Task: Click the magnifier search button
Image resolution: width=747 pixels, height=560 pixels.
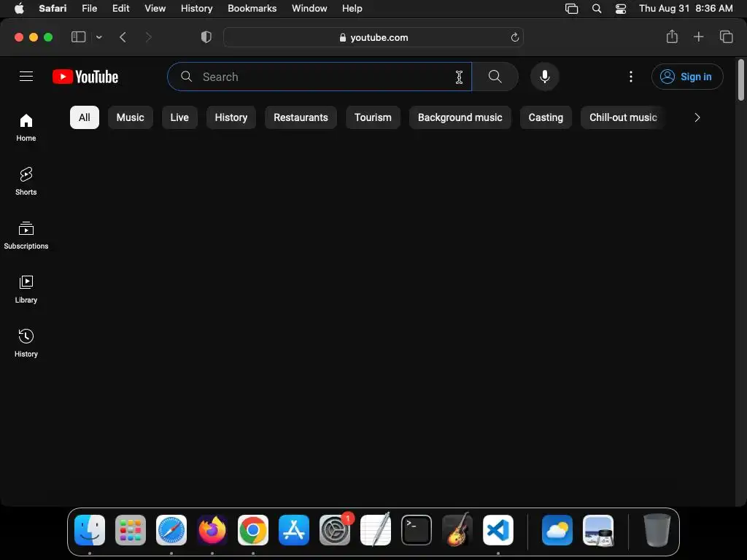Action: click(495, 76)
